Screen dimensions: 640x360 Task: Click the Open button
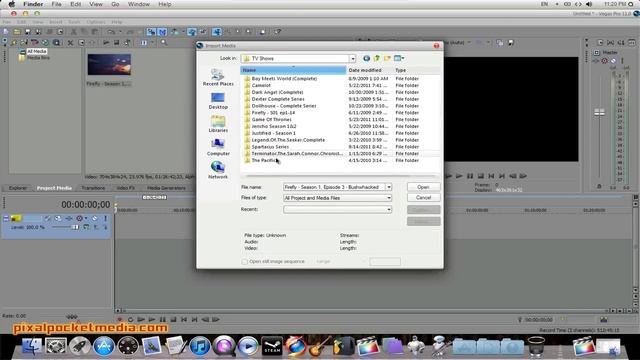423,187
